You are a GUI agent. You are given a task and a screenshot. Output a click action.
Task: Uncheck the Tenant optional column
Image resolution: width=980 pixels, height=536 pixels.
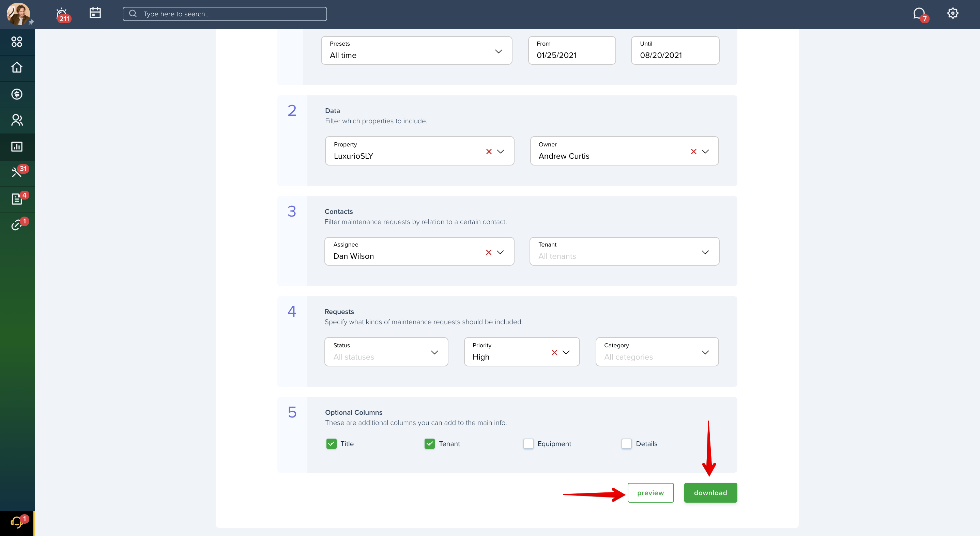[x=429, y=444]
